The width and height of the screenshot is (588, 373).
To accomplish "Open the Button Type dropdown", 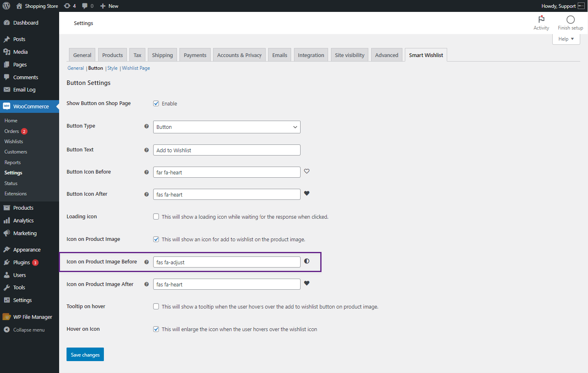I will [227, 127].
